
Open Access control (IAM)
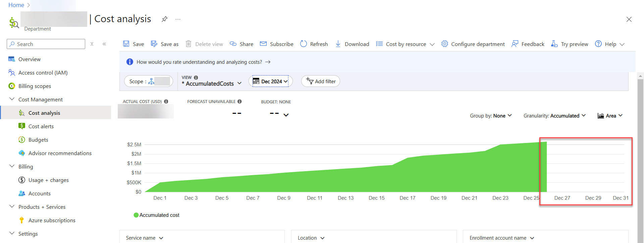pos(43,72)
